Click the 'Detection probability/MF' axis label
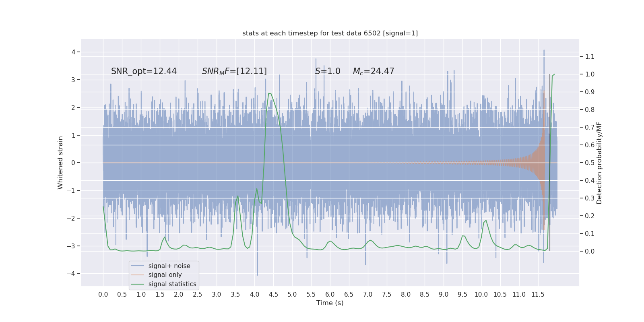644x322 pixels. [599, 163]
